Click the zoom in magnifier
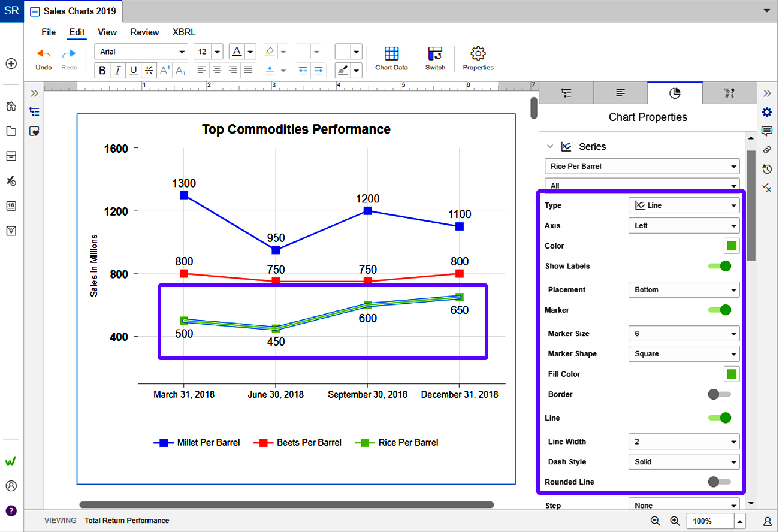Screen dimensions: 779x532 click(x=675, y=521)
